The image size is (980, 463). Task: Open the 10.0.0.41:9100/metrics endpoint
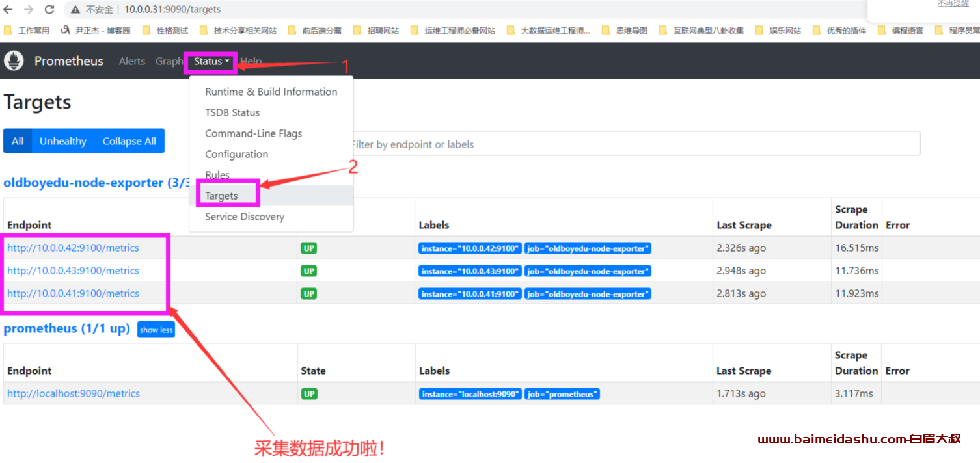73,293
